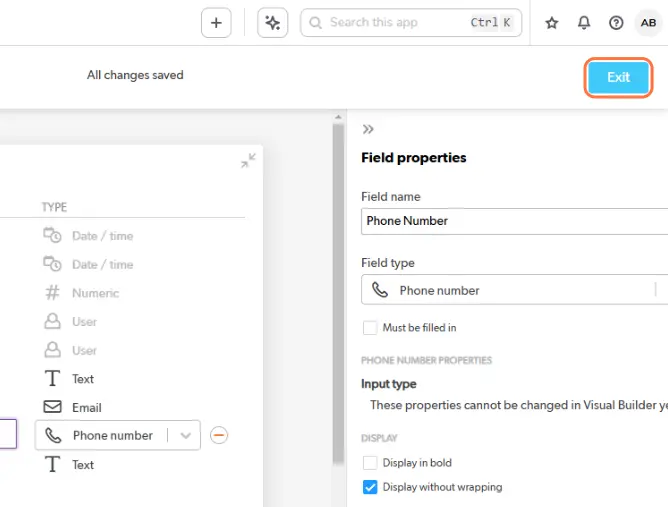This screenshot has width=668, height=507.
Task: Open the help question mark icon
Action: [616, 23]
